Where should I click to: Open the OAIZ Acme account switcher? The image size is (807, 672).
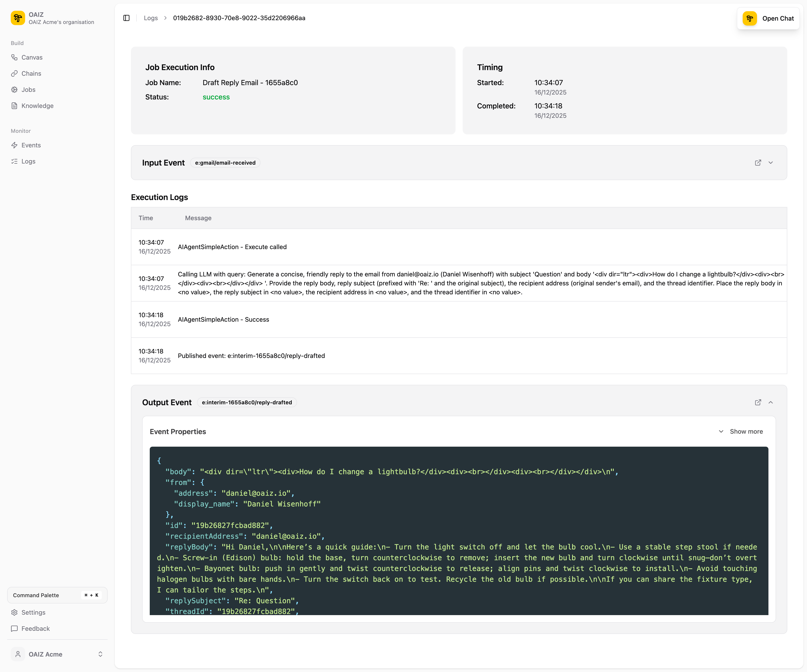click(57, 654)
